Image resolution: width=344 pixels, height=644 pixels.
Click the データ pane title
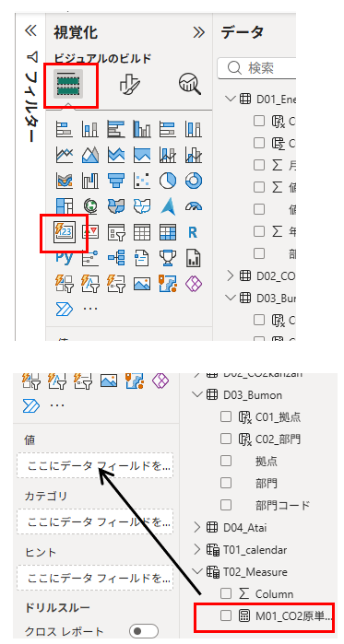coord(242,32)
